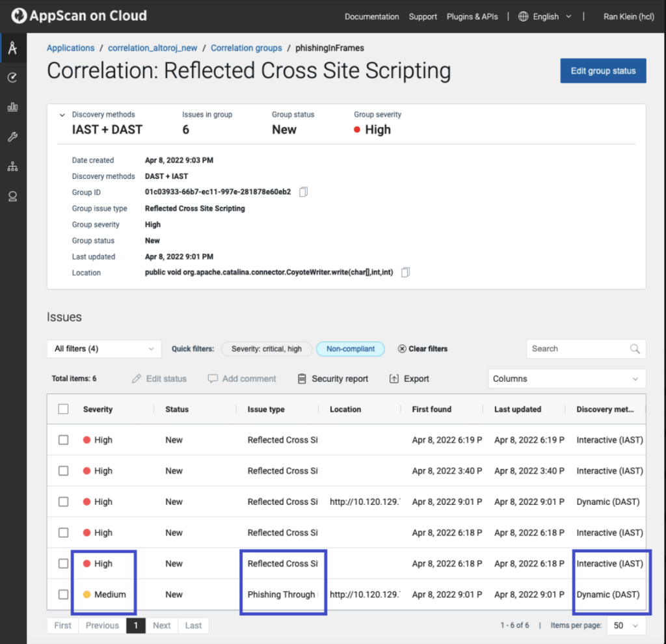Click the Phishing Through issue type cell
666x644 pixels.
tap(281, 595)
